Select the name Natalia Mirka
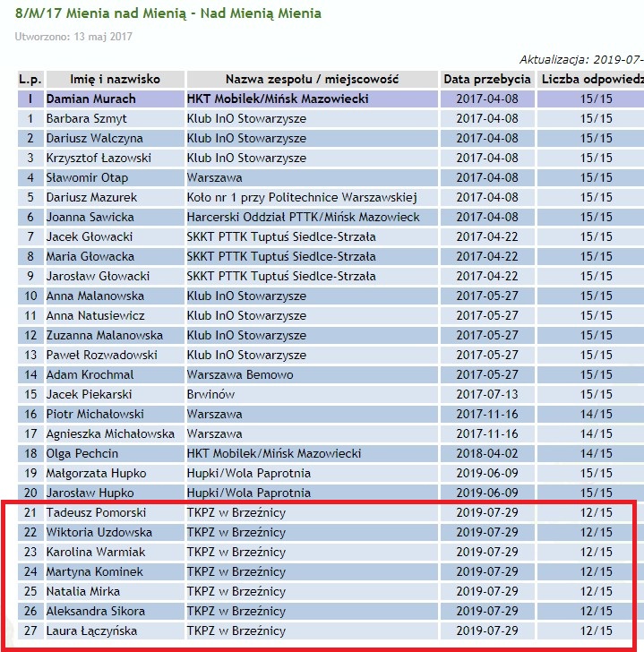 83,591
